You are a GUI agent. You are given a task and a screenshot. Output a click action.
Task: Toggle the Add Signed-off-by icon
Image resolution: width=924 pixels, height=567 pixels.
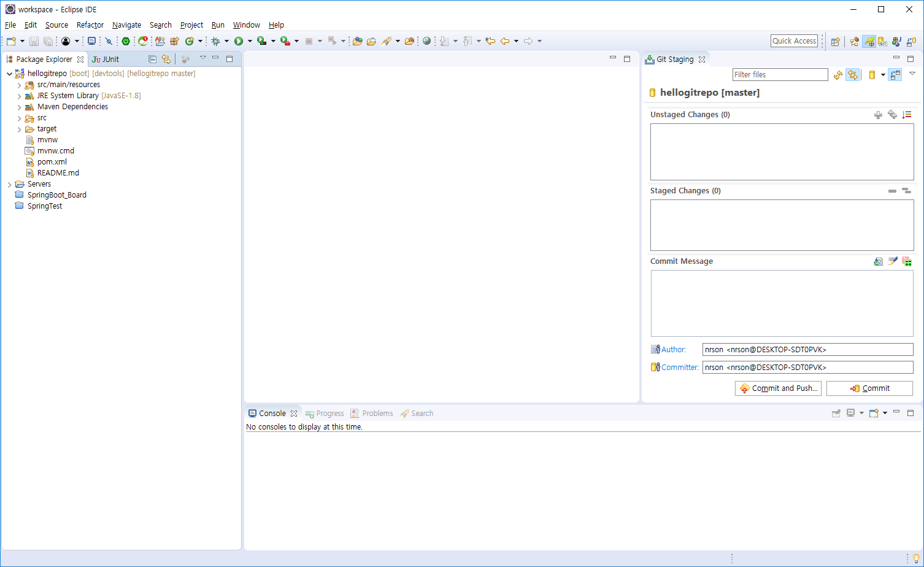click(893, 261)
